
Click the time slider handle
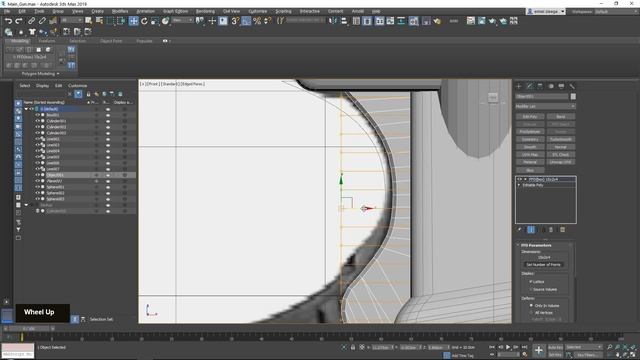(29, 328)
